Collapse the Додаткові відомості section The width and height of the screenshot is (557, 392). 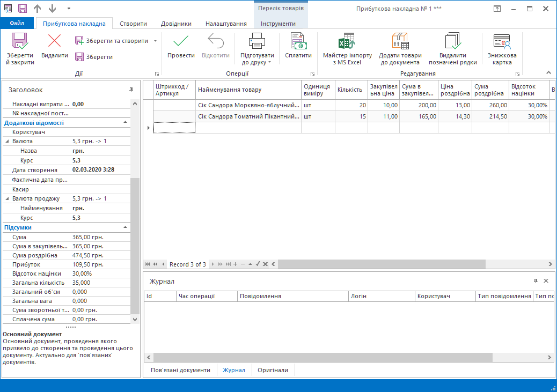(126, 122)
